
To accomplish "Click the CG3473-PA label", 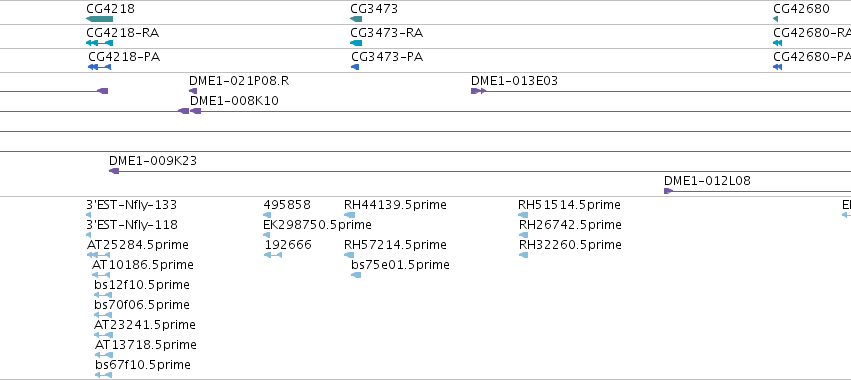I will pos(386,57).
